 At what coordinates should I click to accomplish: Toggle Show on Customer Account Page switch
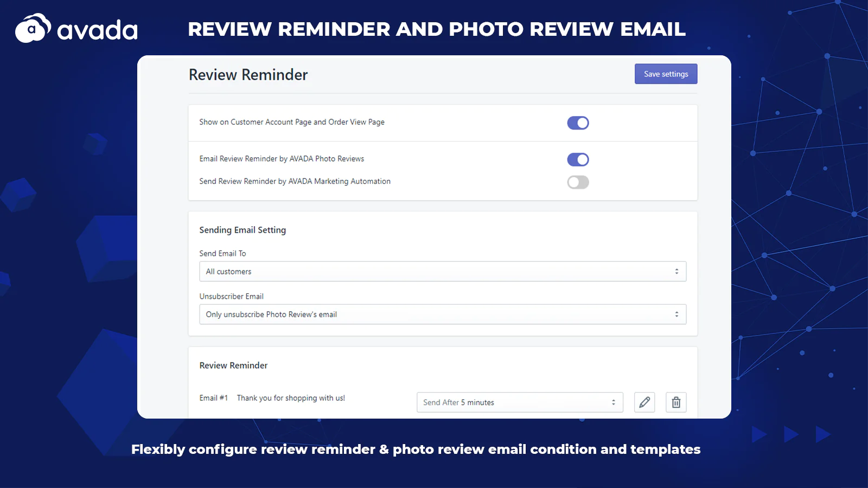(x=578, y=123)
